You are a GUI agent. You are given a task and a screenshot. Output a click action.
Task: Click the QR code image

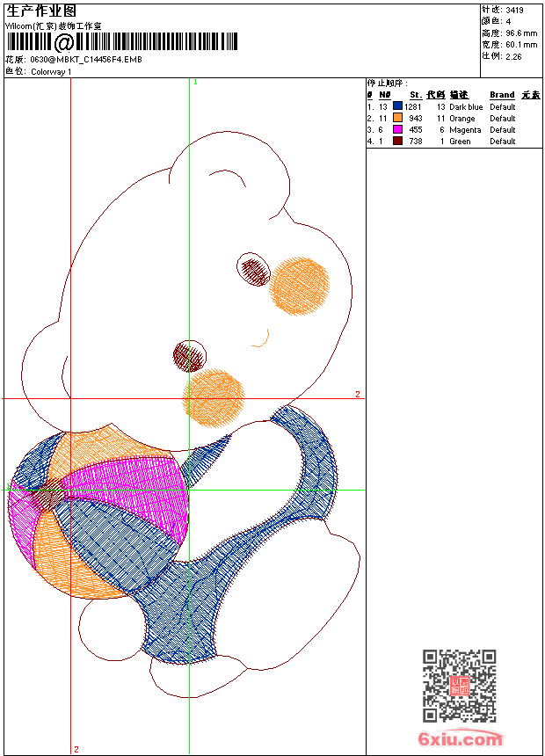pos(460,686)
